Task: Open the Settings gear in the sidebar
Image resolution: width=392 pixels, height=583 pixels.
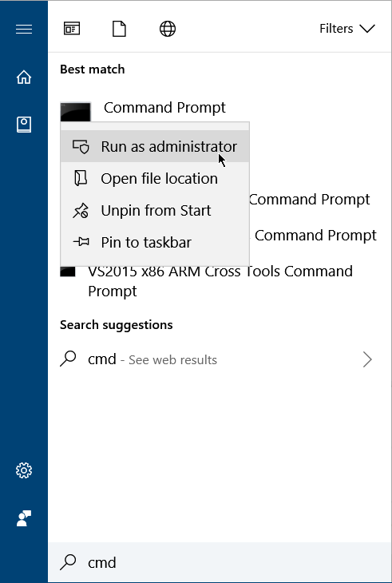Action: point(24,470)
